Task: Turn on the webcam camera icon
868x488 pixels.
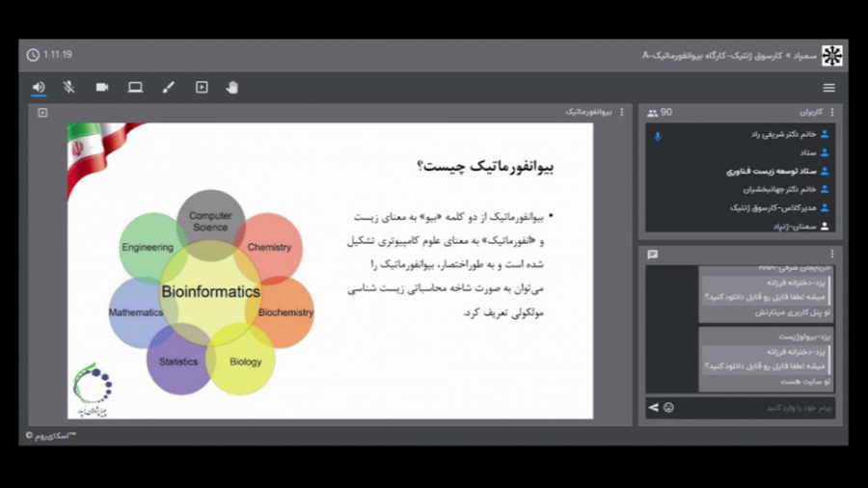Action: (102, 88)
